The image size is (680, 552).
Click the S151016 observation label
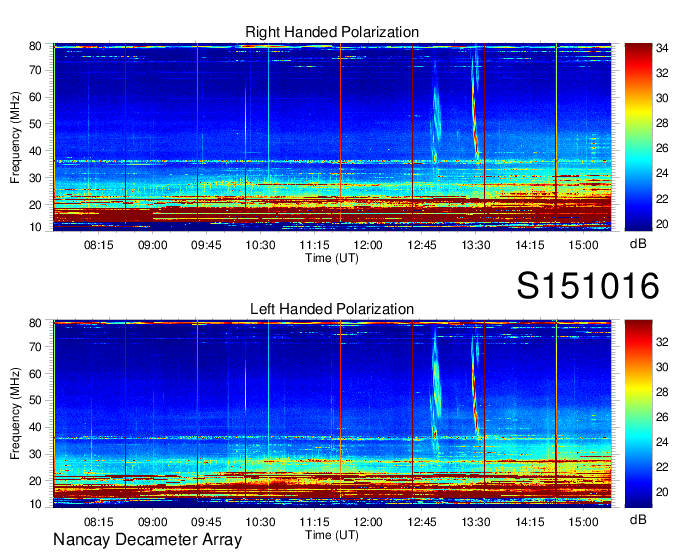tap(588, 286)
